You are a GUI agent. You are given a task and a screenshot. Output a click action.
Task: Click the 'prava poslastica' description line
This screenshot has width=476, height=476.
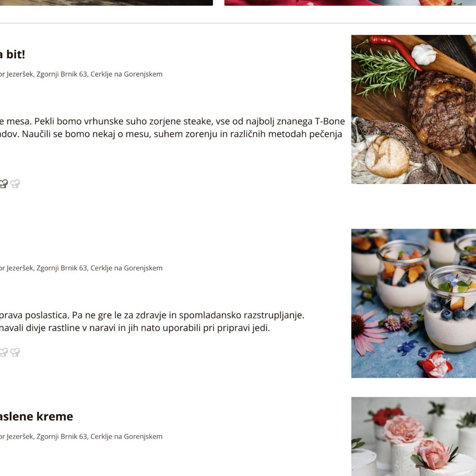(x=152, y=315)
